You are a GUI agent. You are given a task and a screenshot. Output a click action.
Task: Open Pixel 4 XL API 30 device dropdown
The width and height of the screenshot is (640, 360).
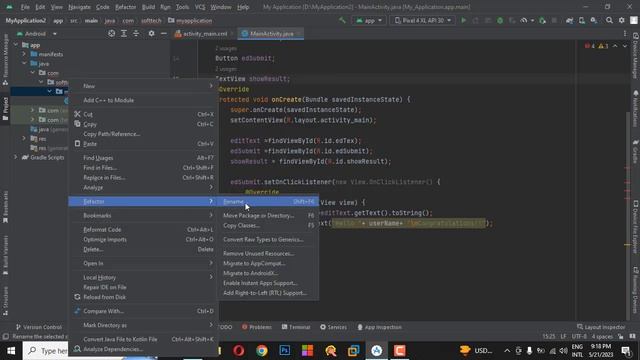[422, 20]
